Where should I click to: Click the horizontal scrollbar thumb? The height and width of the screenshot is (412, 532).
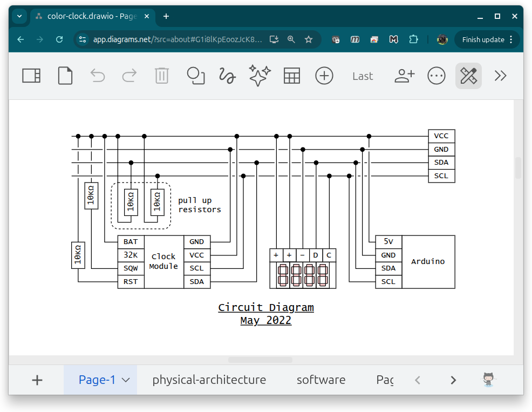click(260, 360)
